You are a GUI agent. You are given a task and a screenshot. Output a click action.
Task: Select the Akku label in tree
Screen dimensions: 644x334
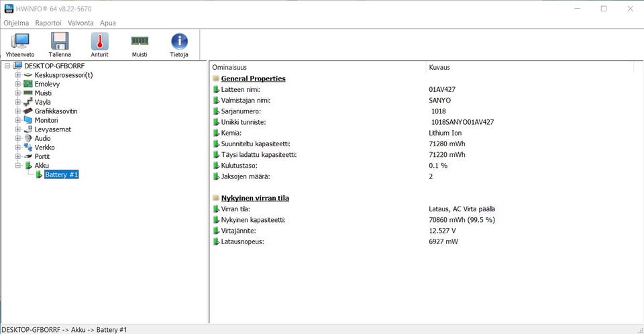pos(42,166)
